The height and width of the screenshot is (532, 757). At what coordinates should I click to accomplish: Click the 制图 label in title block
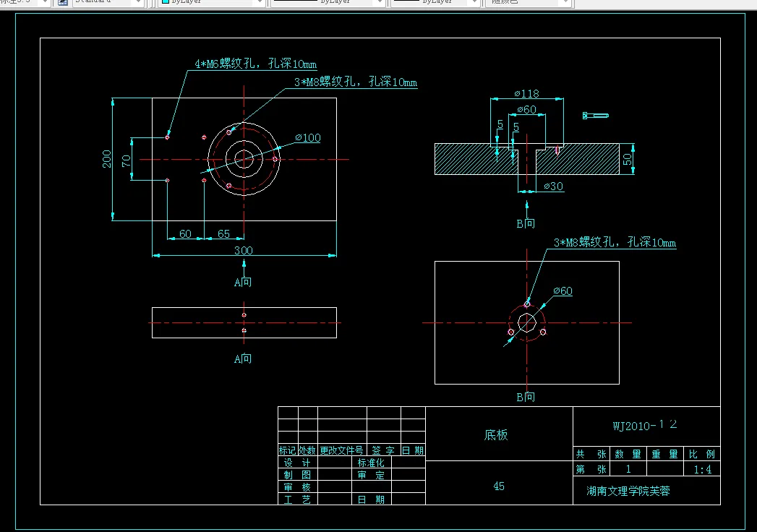click(x=297, y=475)
